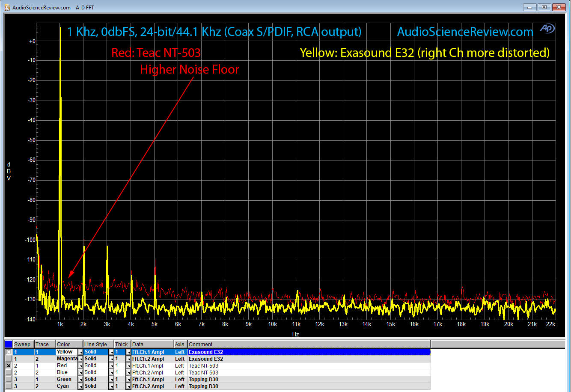Click 'Fft.Ch.2 Ampl' data cell in Magenta row
Screen dimensions: 571x392
152,359
